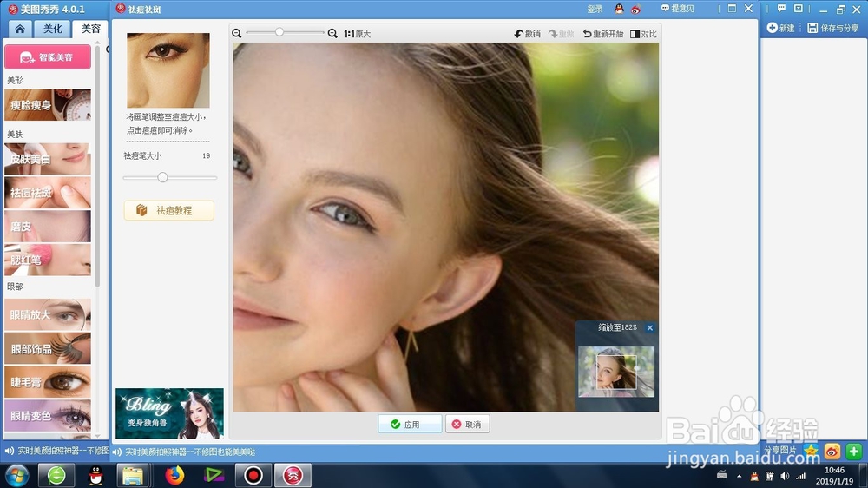Switch to the 美化 tab
This screenshot has height=488, width=868.
(x=53, y=29)
